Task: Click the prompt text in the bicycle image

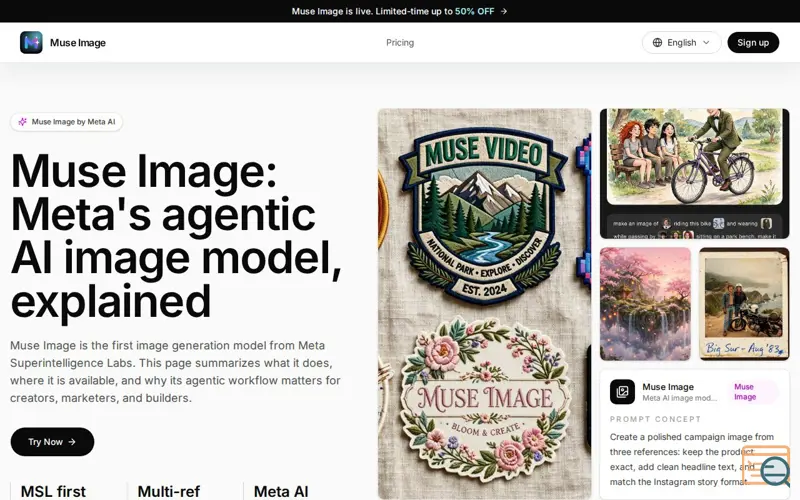Action: coord(694,229)
